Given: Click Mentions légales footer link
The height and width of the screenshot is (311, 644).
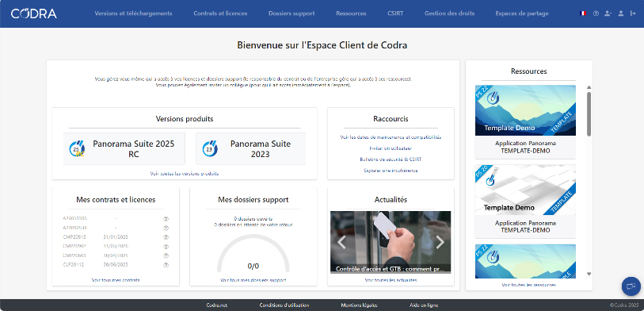Looking at the screenshot, I should [360, 305].
